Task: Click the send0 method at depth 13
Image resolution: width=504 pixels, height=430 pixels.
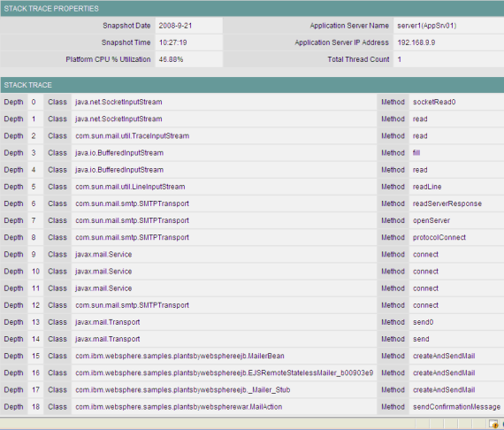Action: point(423,322)
